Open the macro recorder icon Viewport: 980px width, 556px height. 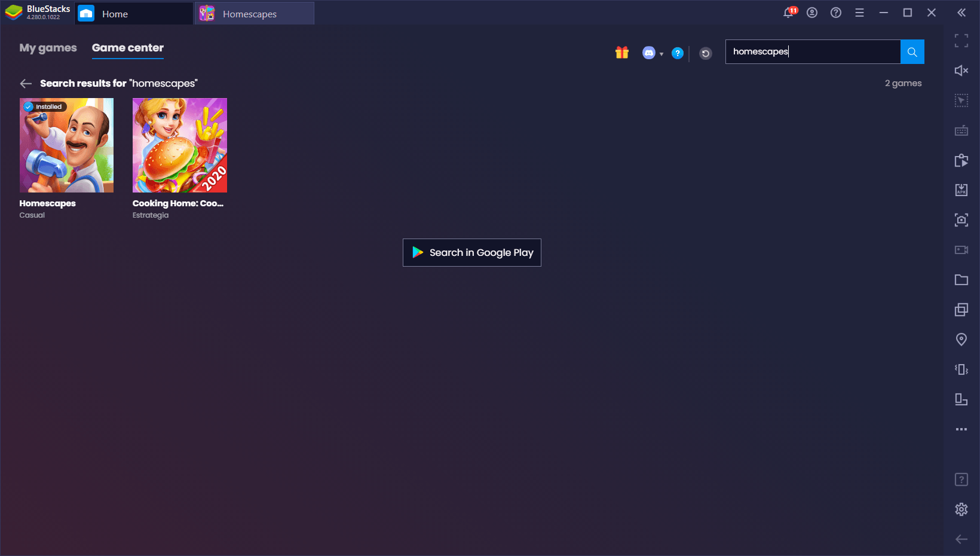click(x=961, y=160)
